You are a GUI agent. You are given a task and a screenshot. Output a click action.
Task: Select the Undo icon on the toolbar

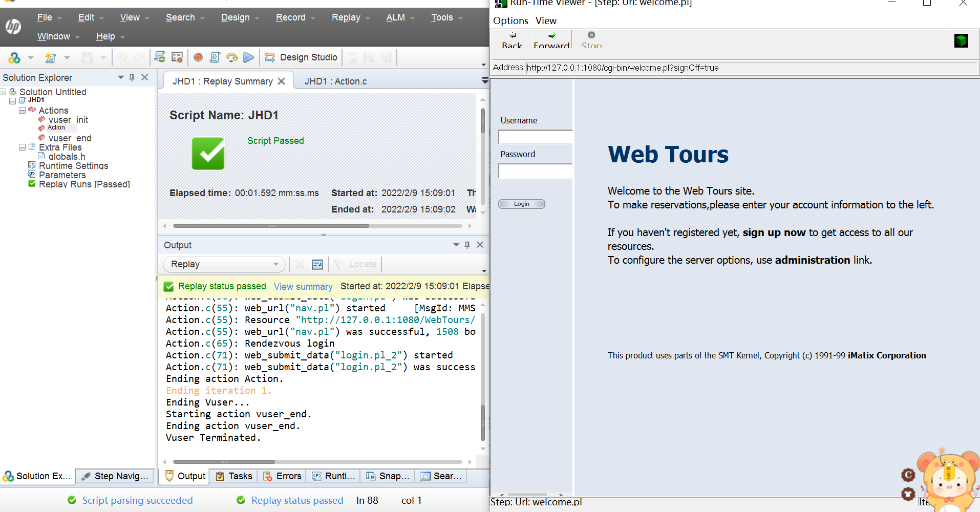pos(121,57)
